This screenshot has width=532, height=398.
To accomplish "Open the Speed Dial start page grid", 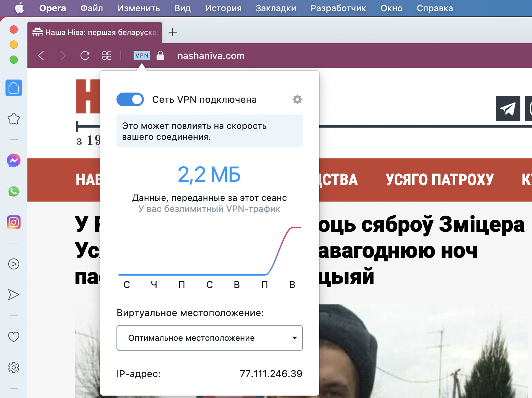I will 107,56.
